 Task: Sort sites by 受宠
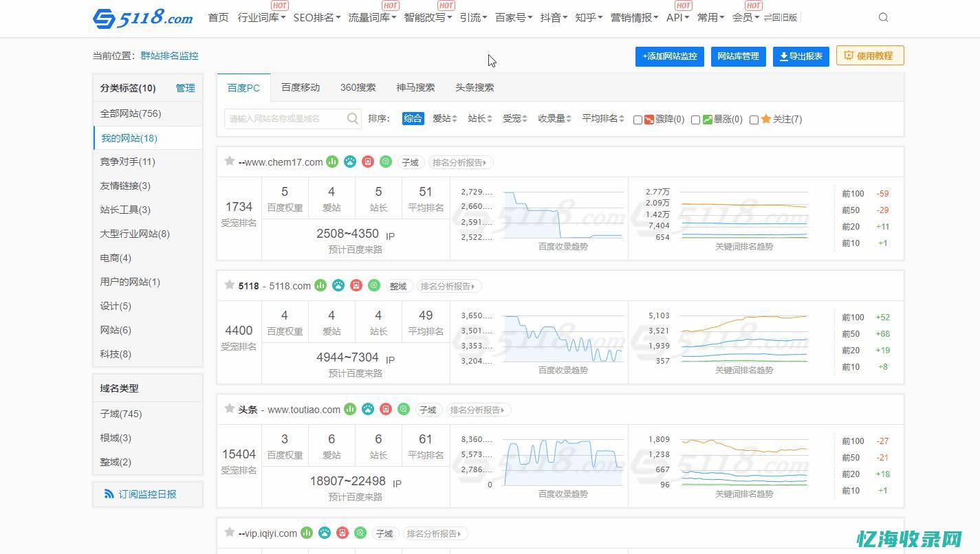515,118
